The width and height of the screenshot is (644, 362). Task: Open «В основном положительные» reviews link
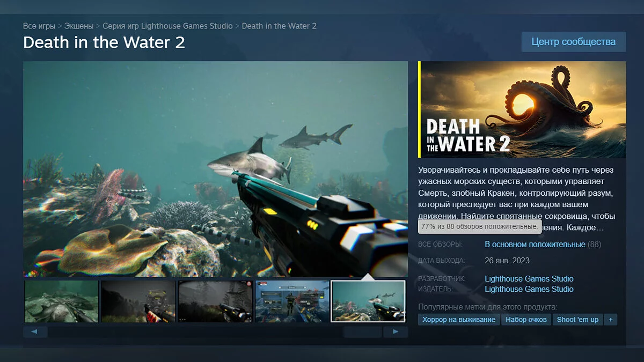pyautogui.click(x=535, y=244)
